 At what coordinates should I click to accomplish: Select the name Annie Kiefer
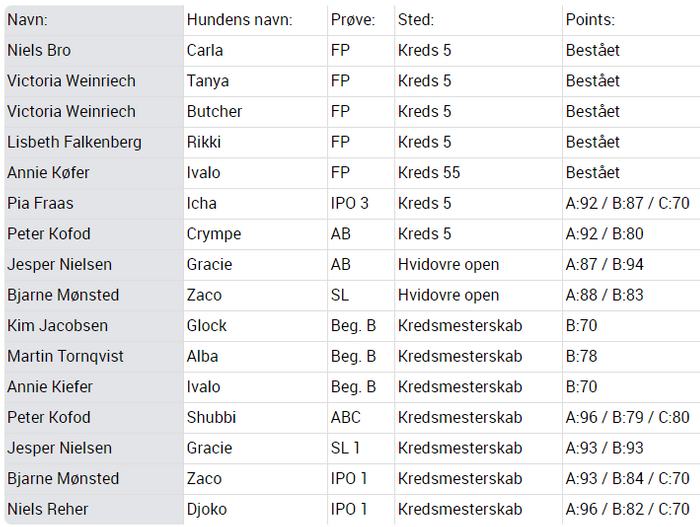(x=50, y=387)
